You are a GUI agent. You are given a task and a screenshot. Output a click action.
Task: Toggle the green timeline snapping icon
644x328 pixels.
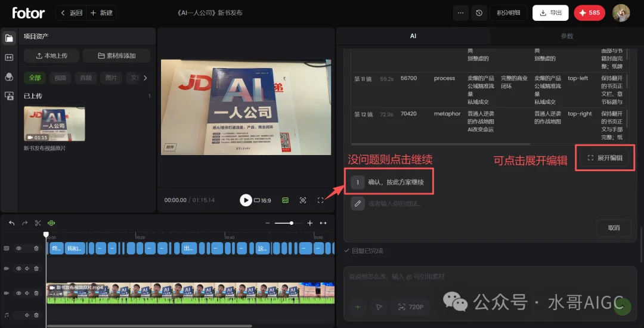click(51, 223)
